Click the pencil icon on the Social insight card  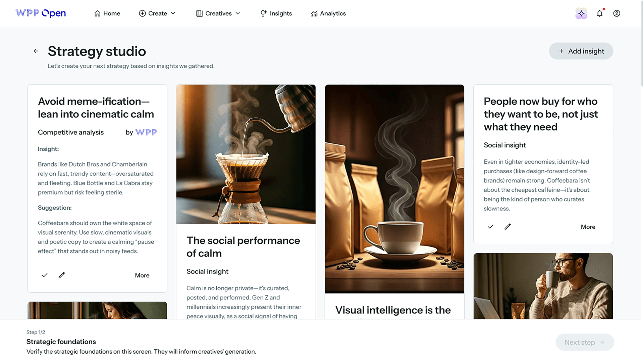507,227
